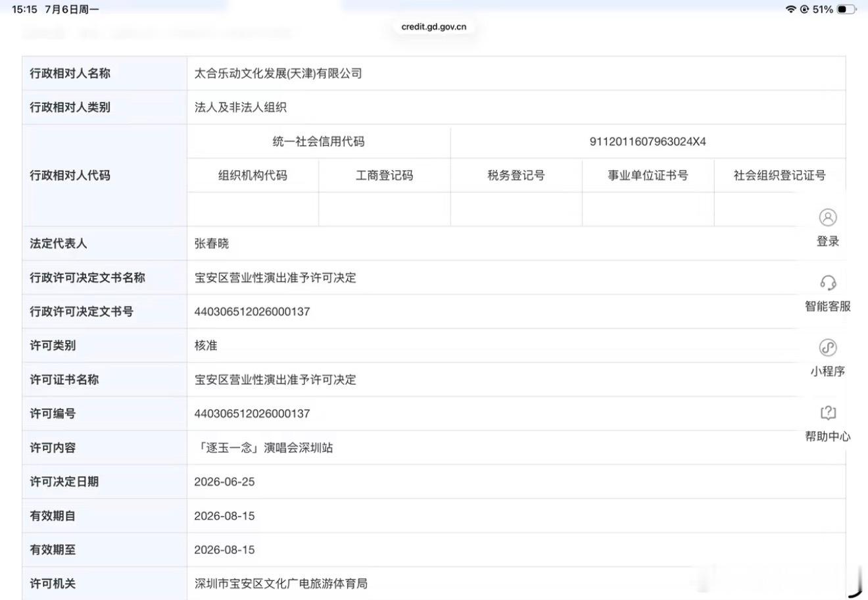Select the 许可机关 label cell
This screenshot has height=600, width=868.
point(105,584)
